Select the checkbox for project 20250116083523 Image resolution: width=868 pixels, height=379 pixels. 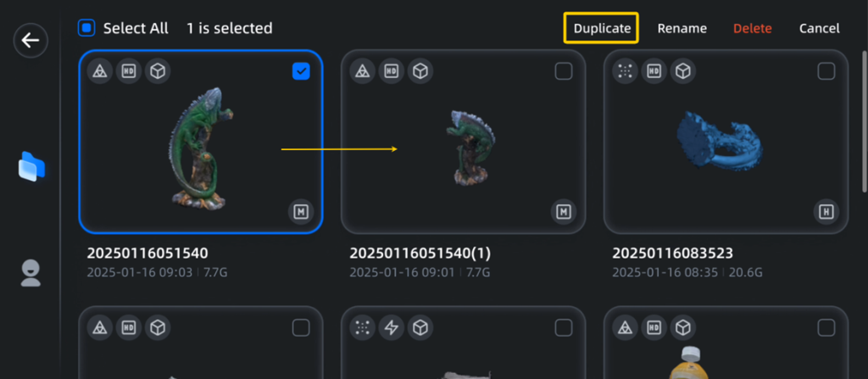point(826,72)
